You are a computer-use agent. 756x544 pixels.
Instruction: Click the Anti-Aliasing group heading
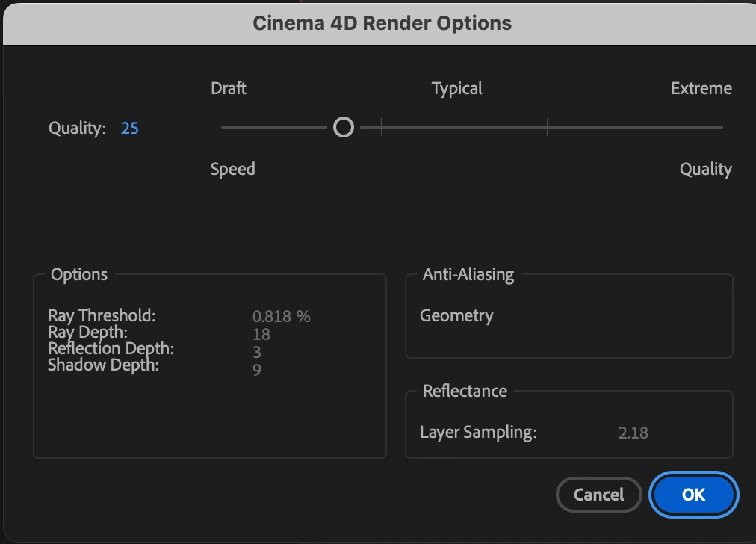[468, 274]
